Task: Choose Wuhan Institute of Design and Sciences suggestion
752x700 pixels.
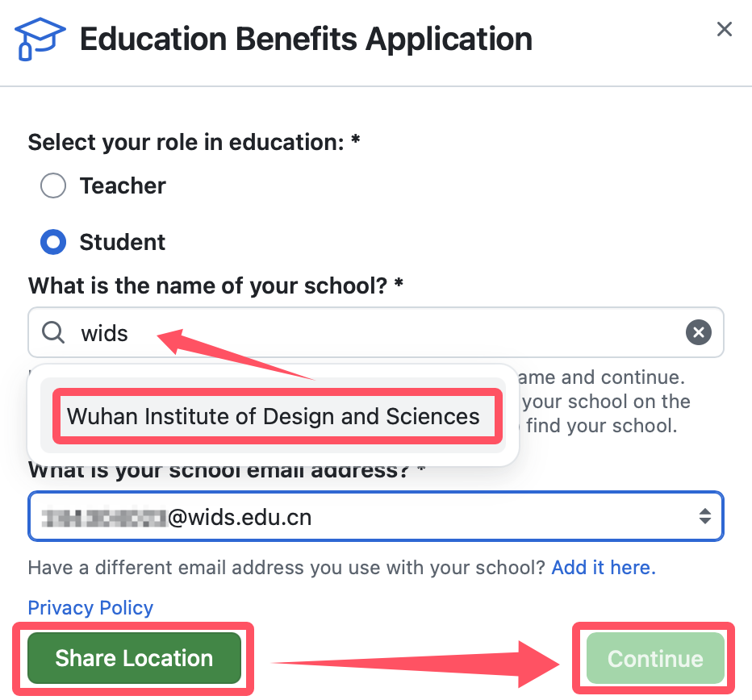Action: 274,417
